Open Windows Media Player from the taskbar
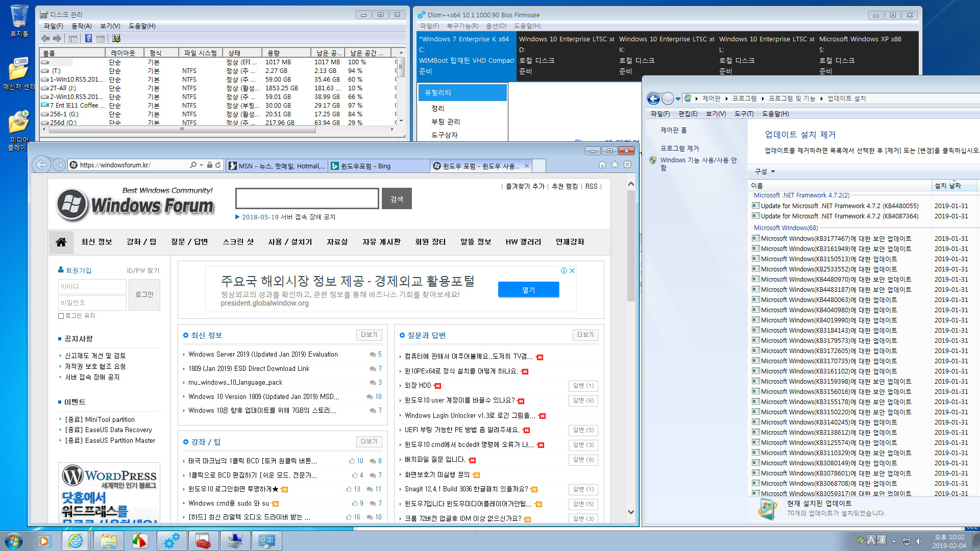Screen dimensions: 980x551 click(x=44, y=541)
